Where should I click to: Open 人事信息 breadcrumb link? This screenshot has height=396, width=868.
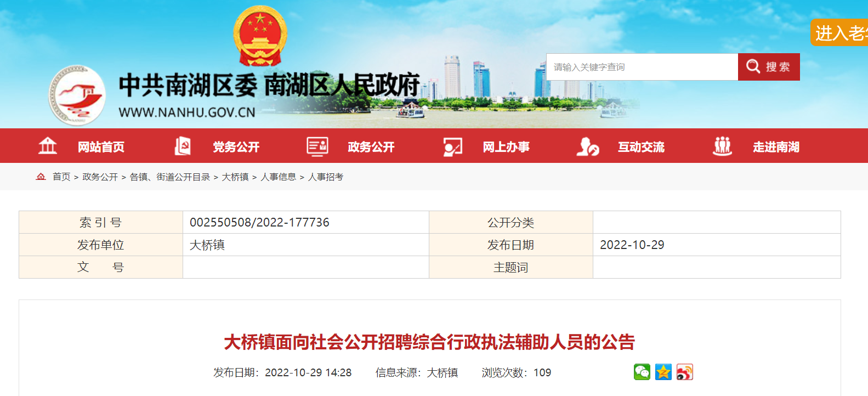[x=279, y=177]
